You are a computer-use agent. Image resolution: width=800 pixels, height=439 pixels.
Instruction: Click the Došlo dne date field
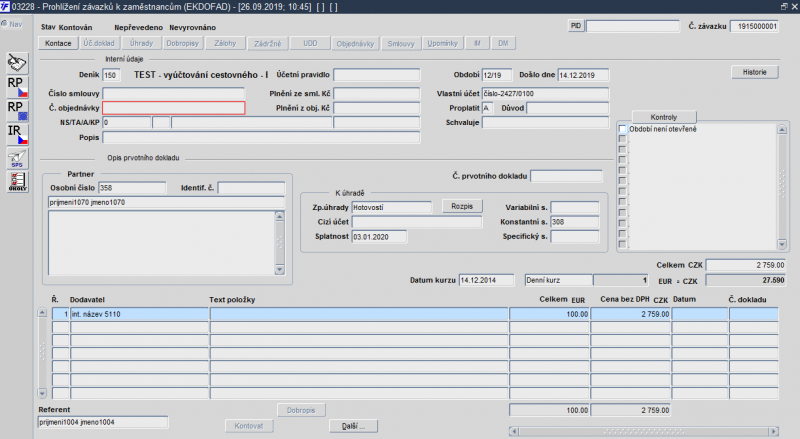tap(583, 75)
